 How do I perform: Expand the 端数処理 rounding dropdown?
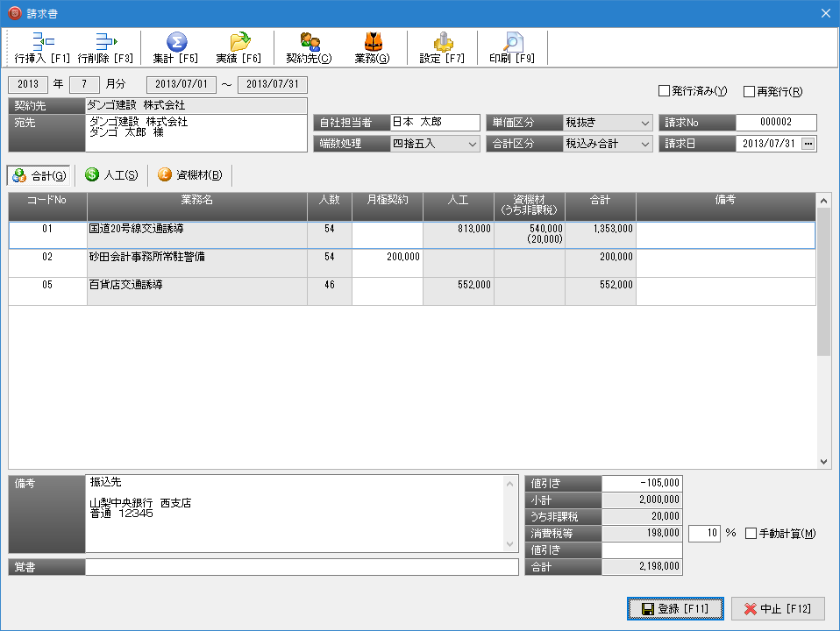coord(472,144)
